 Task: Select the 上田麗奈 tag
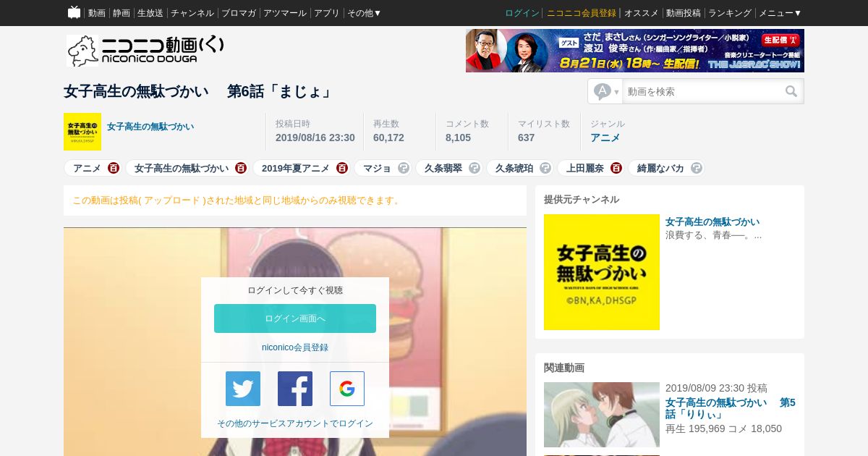click(584, 168)
